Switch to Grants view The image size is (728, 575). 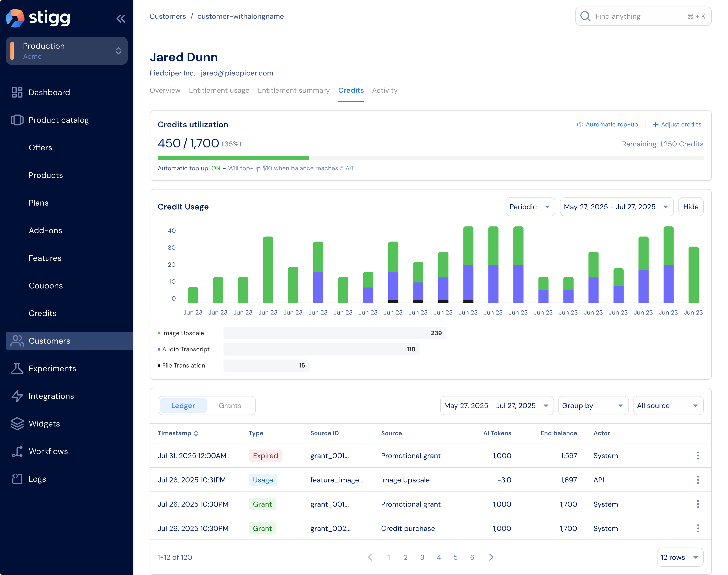tap(230, 406)
